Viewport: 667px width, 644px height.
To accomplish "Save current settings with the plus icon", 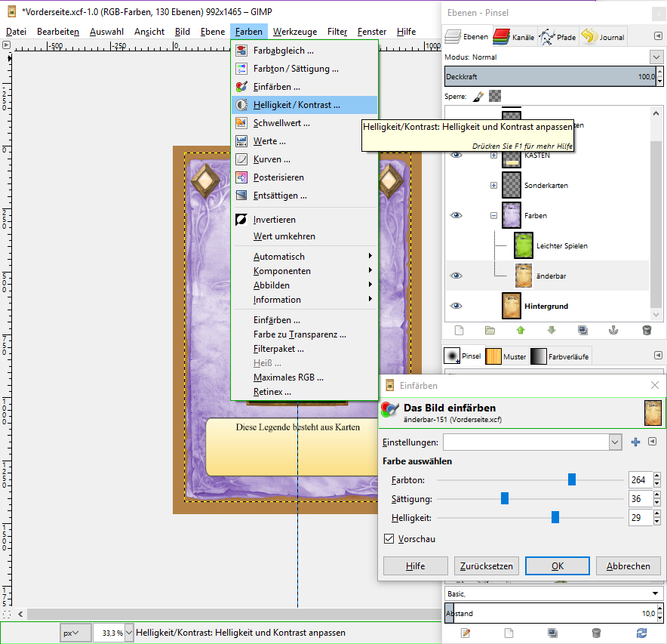I will [x=635, y=442].
